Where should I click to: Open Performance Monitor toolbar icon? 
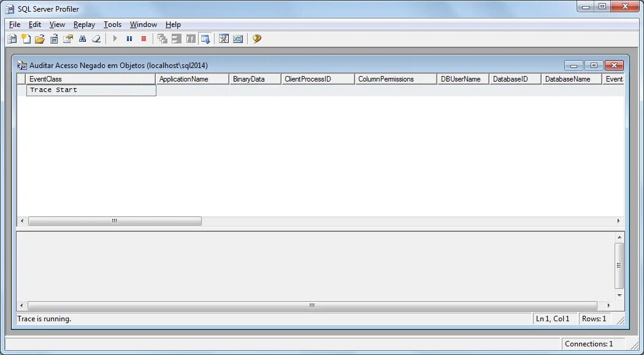coord(238,39)
